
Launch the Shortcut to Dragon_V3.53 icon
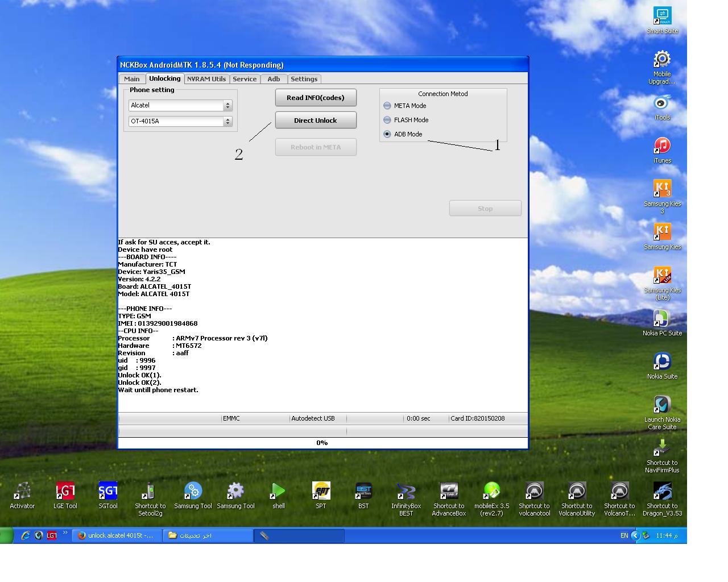(x=662, y=499)
